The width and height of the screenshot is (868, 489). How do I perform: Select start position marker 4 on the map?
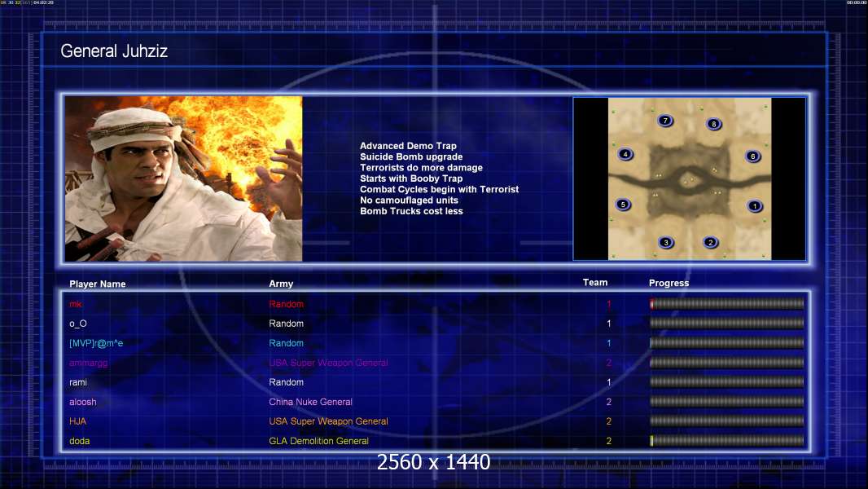click(x=625, y=154)
